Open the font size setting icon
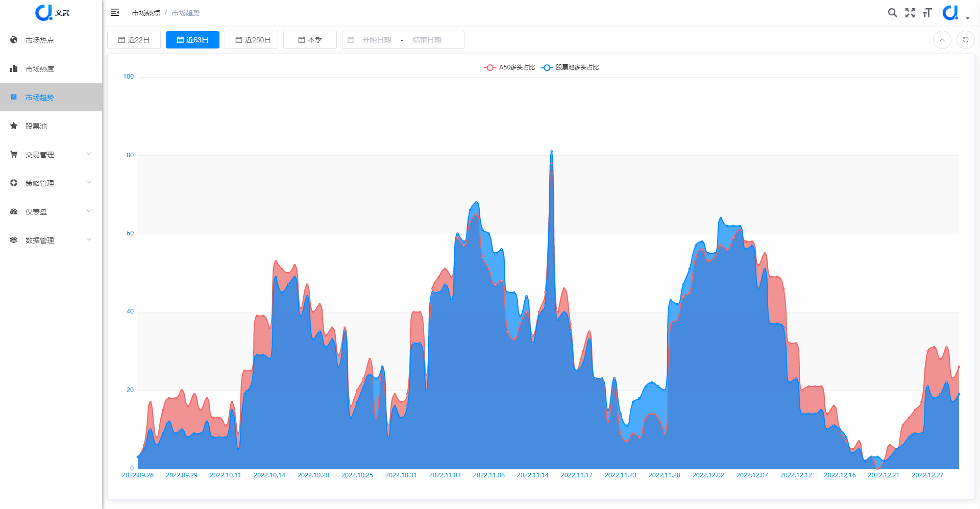980x509 pixels. pyautogui.click(x=927, y=13)
